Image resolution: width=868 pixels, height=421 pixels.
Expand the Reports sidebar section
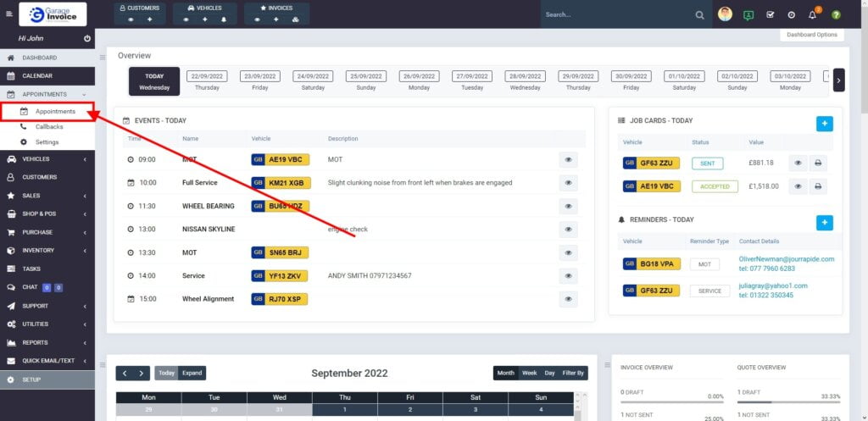pos(47,342)
